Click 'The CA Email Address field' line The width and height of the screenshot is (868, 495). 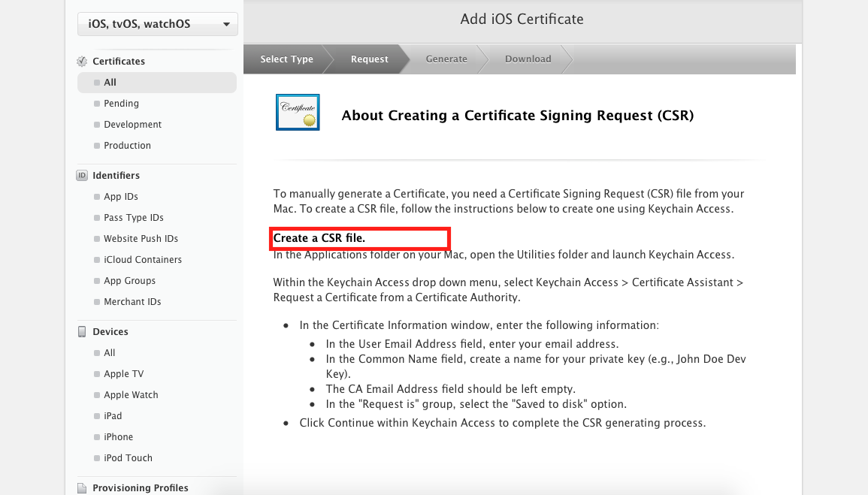point(451,389)
